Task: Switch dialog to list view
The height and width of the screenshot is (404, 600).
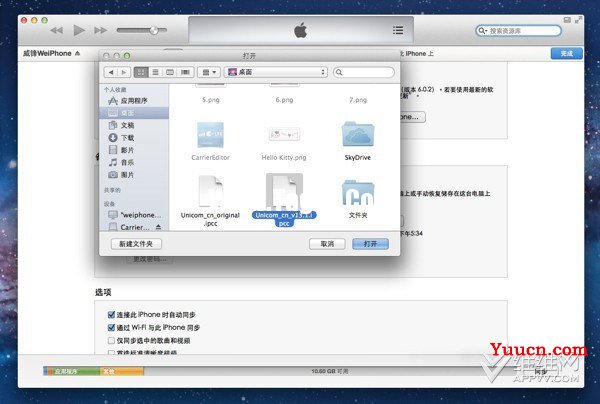Action: pos(155,72)
